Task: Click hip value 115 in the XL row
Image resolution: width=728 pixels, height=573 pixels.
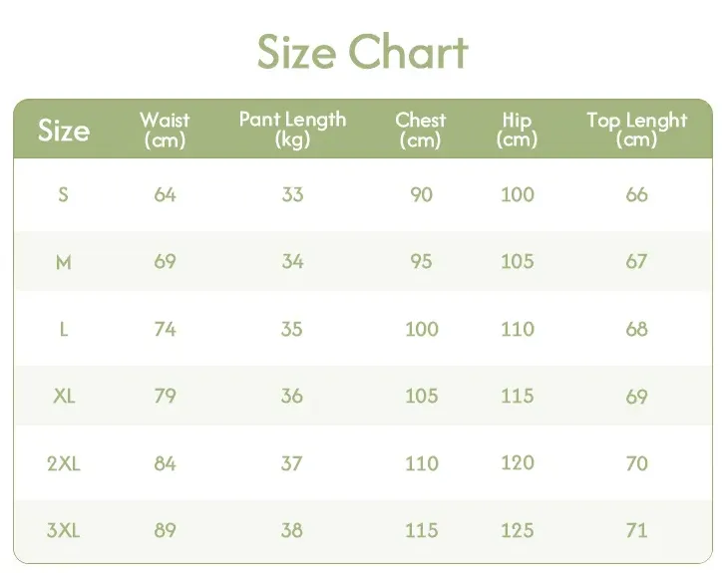Action: (x=517, y=396)
